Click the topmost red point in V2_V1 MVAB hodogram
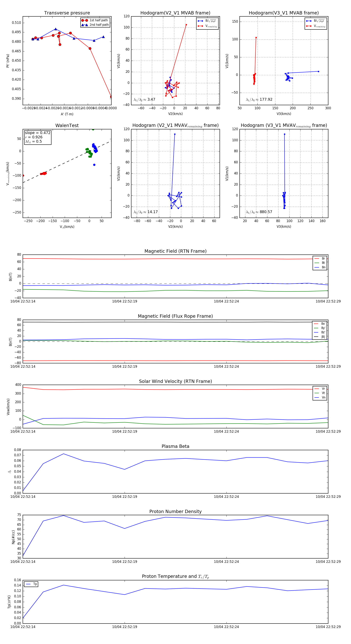The width and height of the screenshot is (351, 644). tap(186, 25)
